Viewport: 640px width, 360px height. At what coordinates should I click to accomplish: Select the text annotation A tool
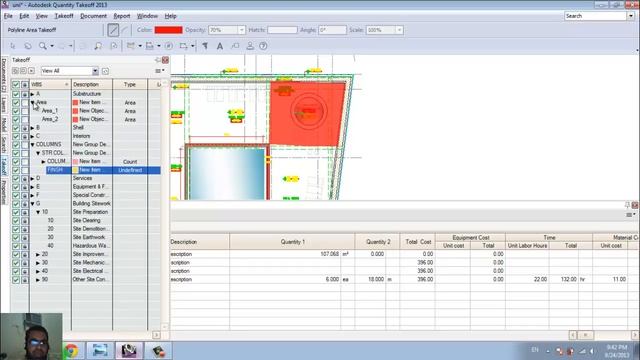220,46
